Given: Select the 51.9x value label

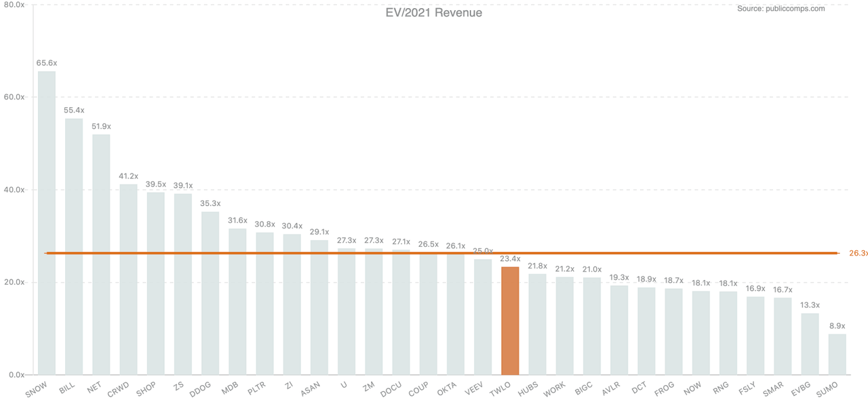Looking at the screenshot, I should (x=101, y=126).
